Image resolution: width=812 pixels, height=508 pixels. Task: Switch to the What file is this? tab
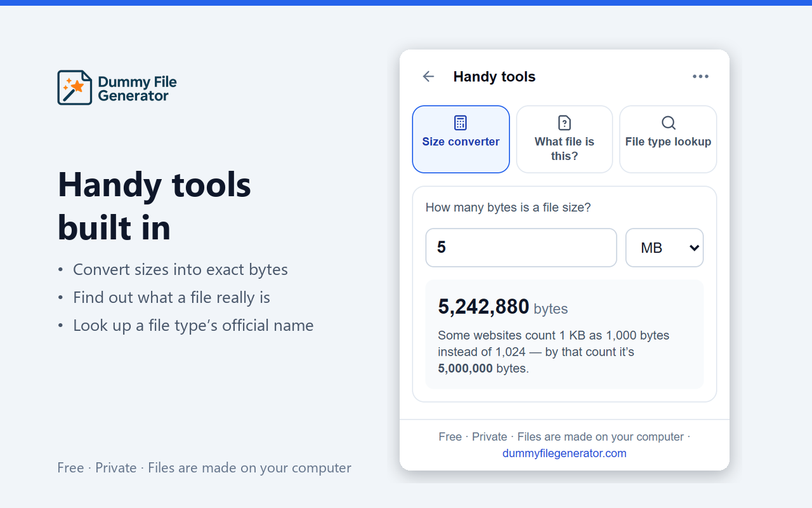[x=565, y=139]
